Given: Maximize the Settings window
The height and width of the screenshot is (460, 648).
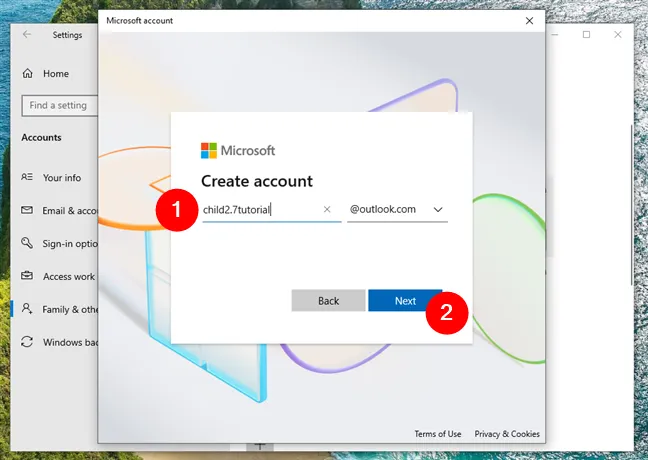Looking at the screenshot, I should (586, 34).
